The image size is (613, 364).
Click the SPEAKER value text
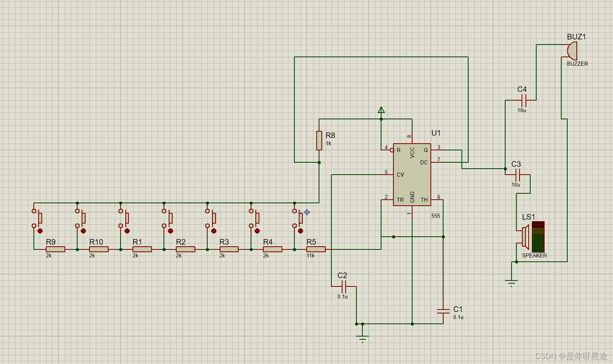click(x=534, y=256)
